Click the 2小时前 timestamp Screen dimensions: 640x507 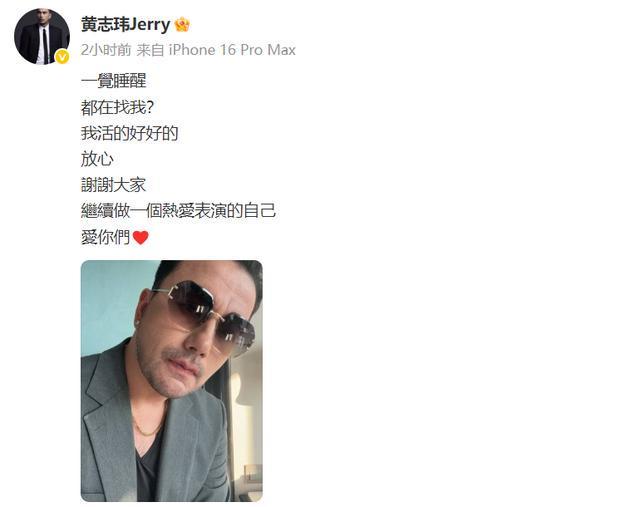click(x=106, y=50)
